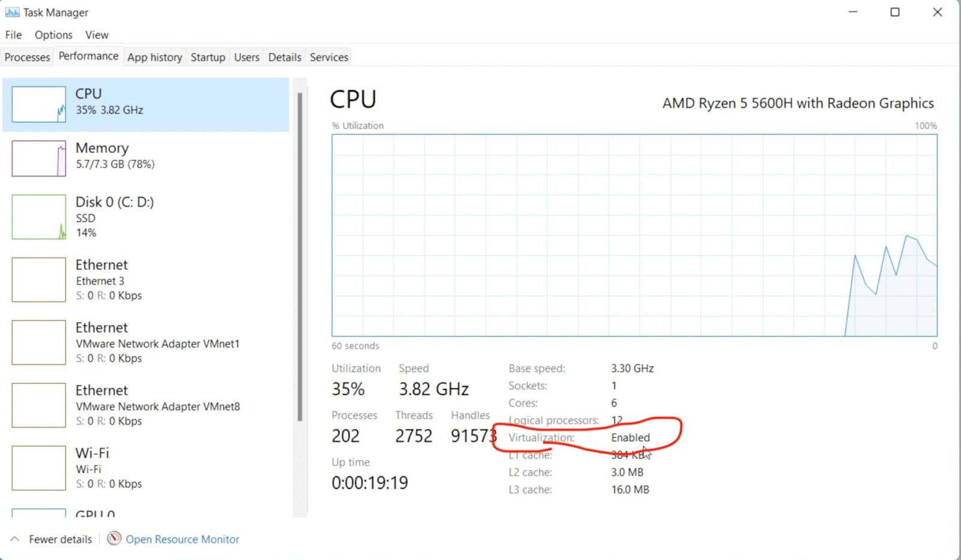This screenshot has height=560, width=961.
Task: Click the Virtualization Enabled value
Action: (x=631, y=438)
